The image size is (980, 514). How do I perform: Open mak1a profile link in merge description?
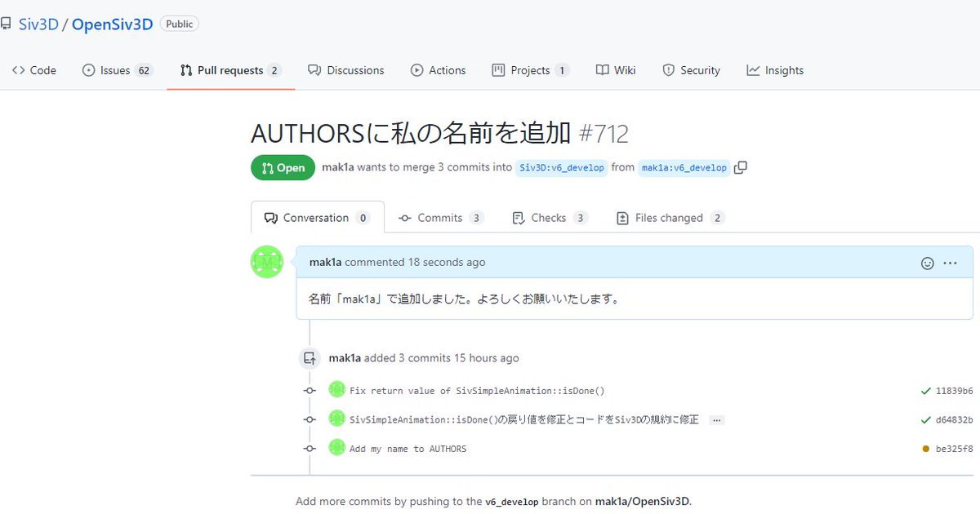(338, 167)
